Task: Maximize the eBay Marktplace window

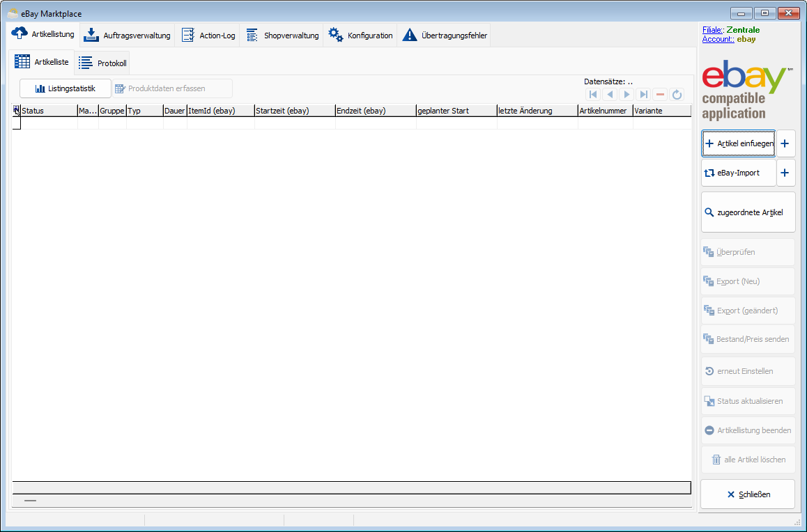Action: 765,13
